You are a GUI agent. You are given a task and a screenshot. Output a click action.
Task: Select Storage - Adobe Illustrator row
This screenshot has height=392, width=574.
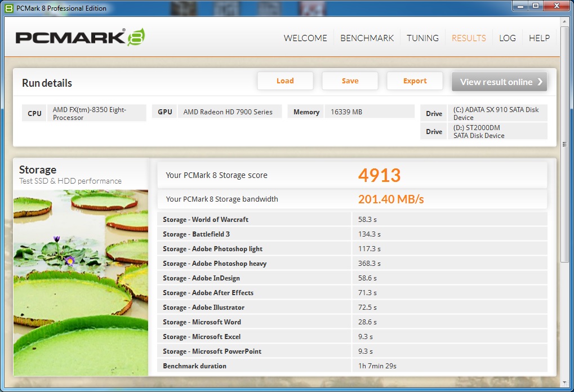[x=352, y=307]
